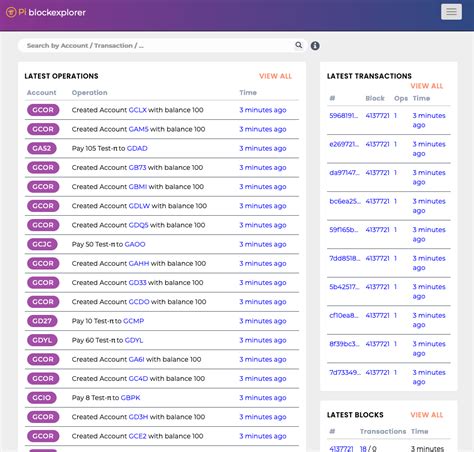This screenshot has height=452, width=474.
Task: Open account GCLX link
Action: (x=137, y=110)
